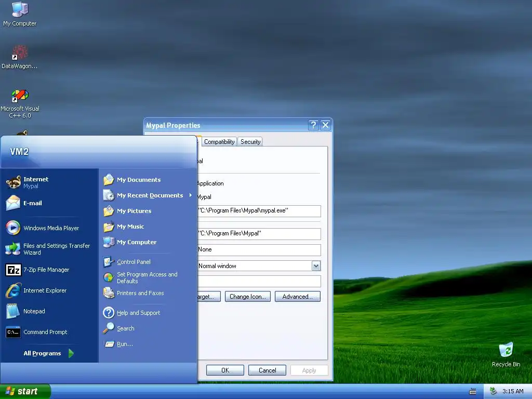Click Cancel in Mypal Properties
Viewport: 532px width, 399px height.
[x=268, y=370]
